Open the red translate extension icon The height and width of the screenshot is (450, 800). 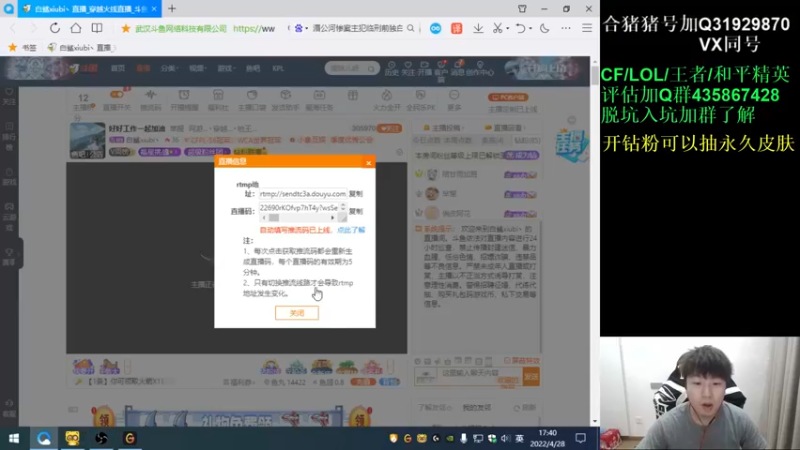[x=457, y=29]
